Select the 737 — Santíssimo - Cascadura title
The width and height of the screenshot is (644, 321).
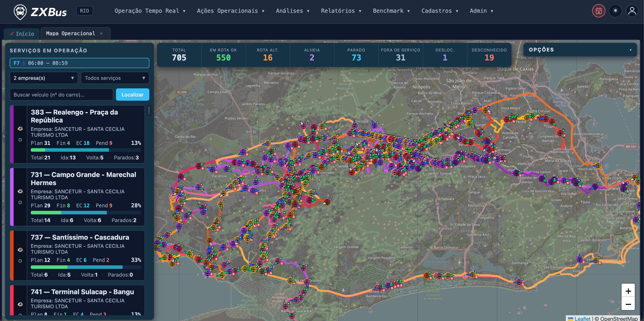click(80, 237)
